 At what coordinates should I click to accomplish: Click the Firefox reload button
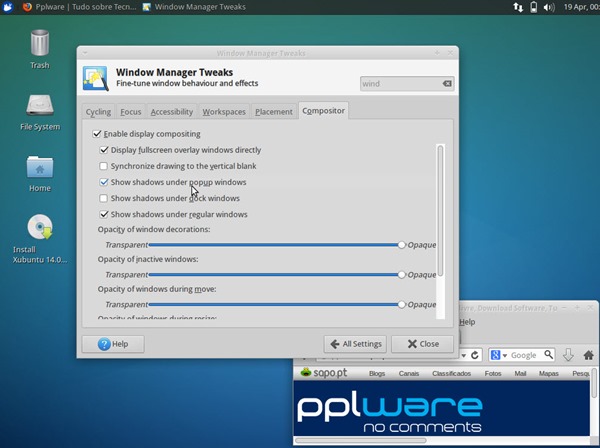[475, 355]
